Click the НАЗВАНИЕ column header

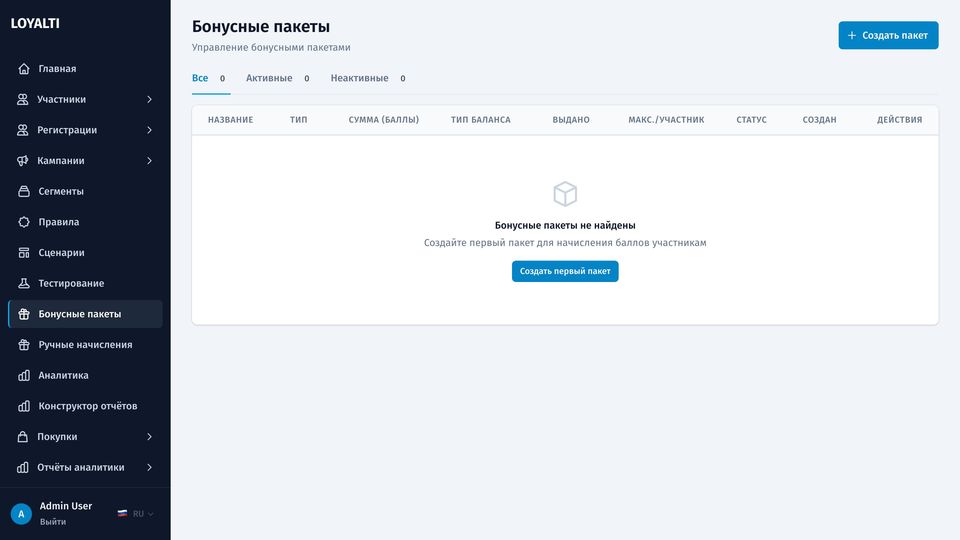tap(230, 120)
